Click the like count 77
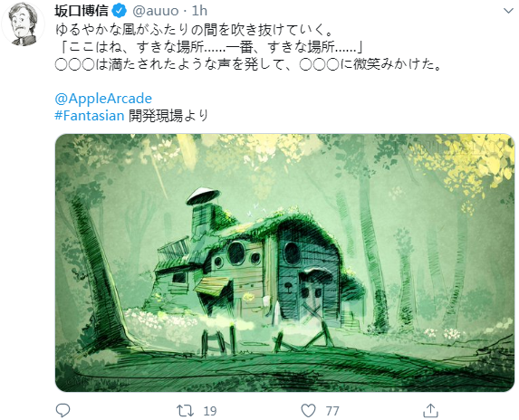This screenshot has width=519, height=420. (x=332, y=411)
